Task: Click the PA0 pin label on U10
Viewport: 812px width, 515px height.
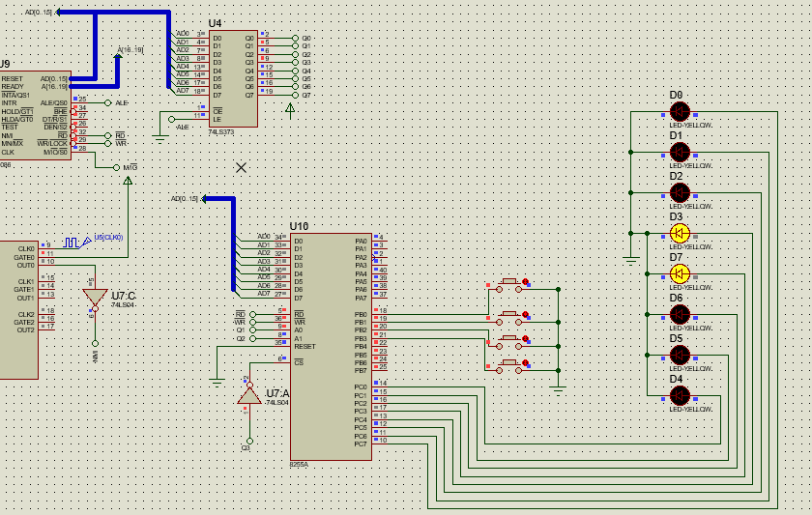Action: click(x=361, y=242)
